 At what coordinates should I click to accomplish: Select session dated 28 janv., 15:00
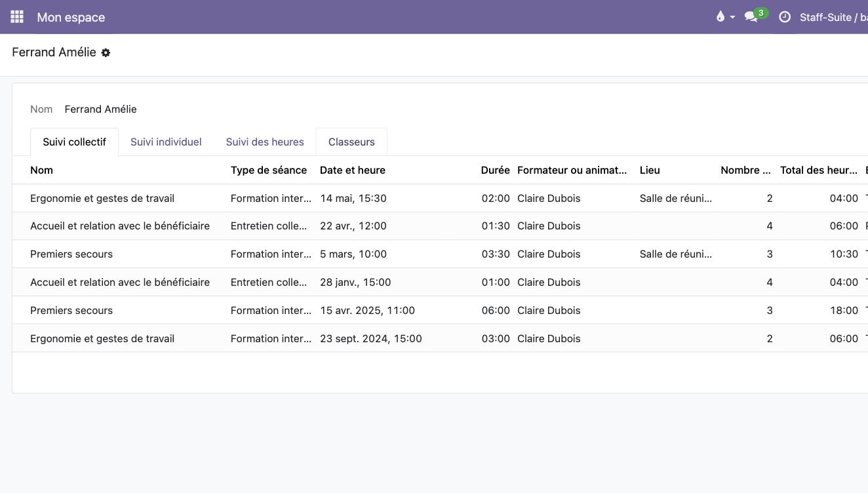440,282
